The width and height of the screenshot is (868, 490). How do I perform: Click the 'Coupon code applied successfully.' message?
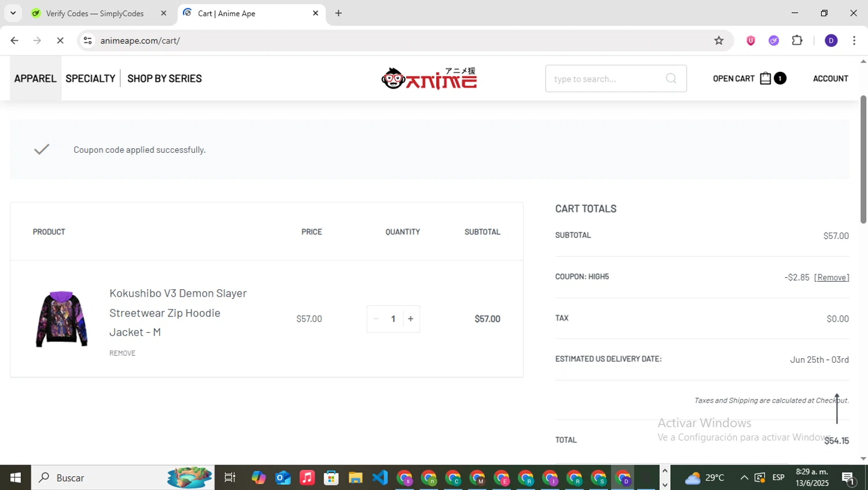point(139,150)
